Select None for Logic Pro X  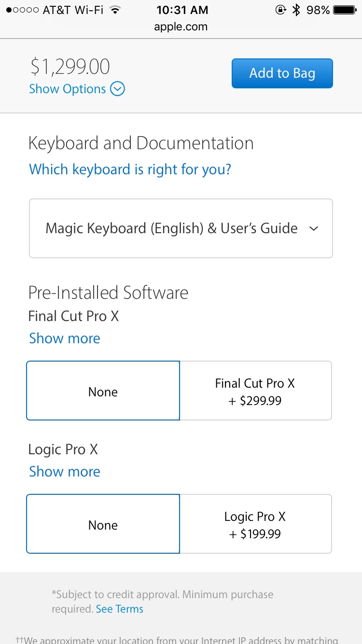(103, 524)
